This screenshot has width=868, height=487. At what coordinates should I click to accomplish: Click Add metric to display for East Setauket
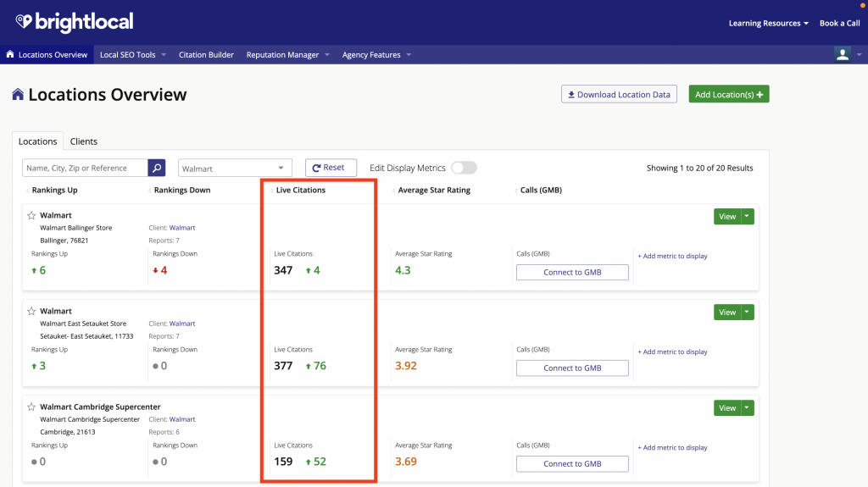[x=672, y=352]
